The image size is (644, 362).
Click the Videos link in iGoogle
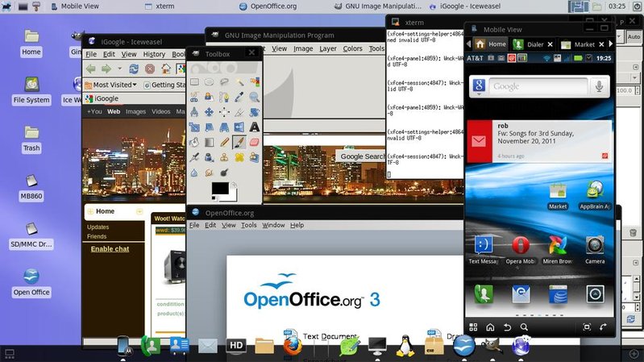(x=160, y=111)
